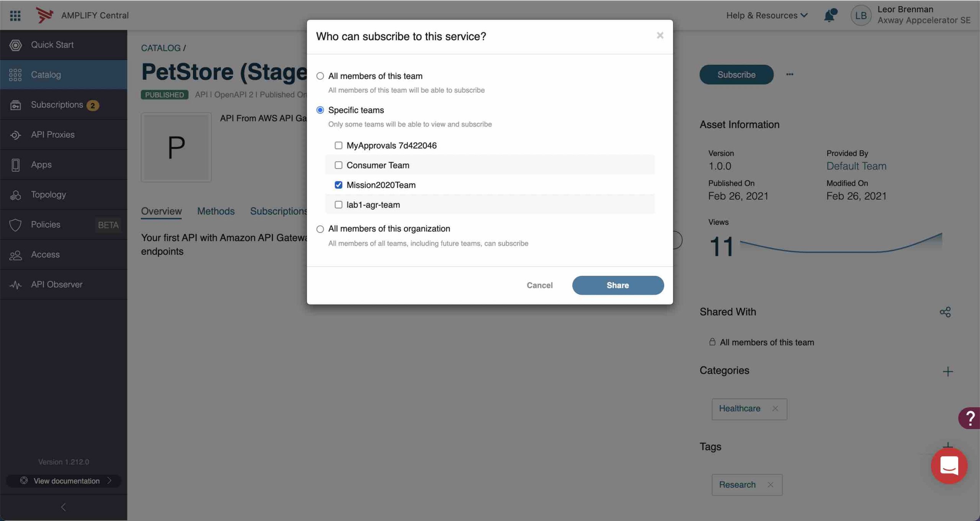
Task: Expand the Help & Resources dropdown
Action: point(767,15)
